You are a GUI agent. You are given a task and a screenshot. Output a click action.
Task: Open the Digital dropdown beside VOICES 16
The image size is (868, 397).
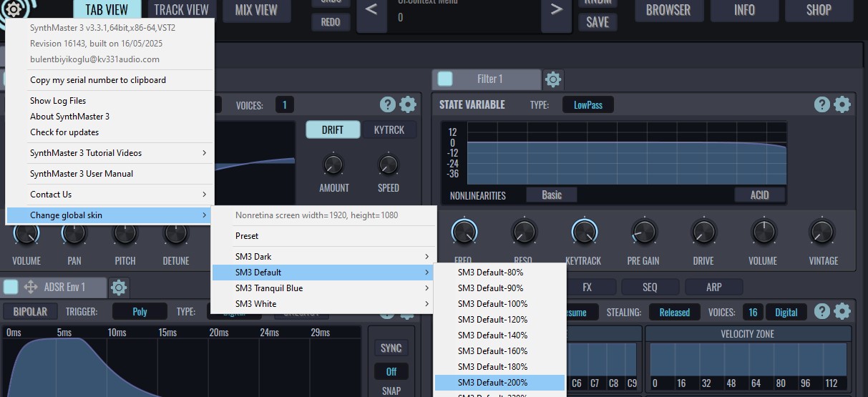(x=786, y=312)
